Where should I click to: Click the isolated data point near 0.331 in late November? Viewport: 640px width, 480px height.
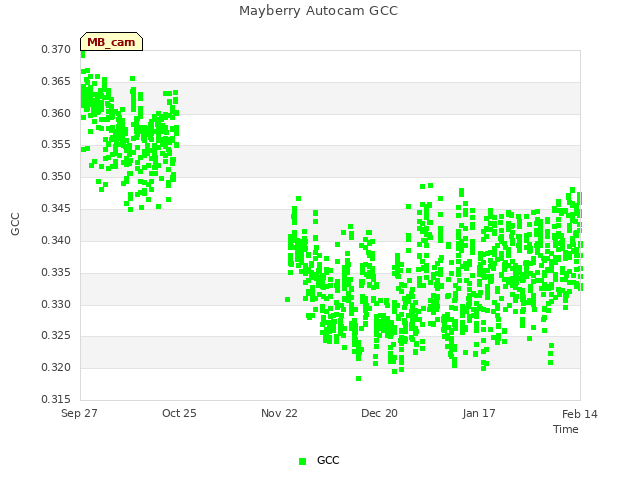(x=287, y=300)
